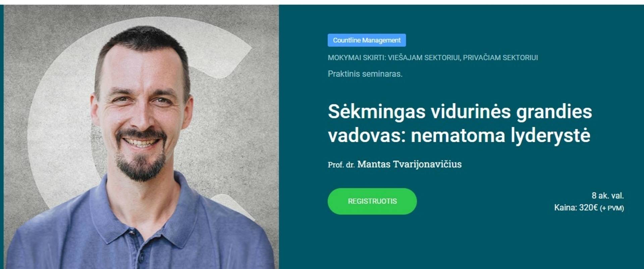Screen dimensions: 644x269
Task: Select lecturer name Mantas Tvarijonavičius
Action: point(409,164)
